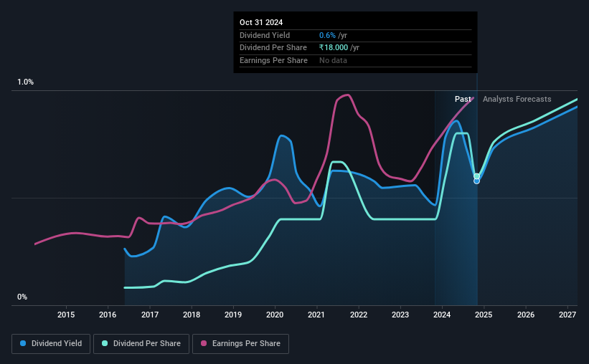The width and height of the screenshot is (589, 364).
Task: Click the 2015 x-axis label
Action: 66,315
